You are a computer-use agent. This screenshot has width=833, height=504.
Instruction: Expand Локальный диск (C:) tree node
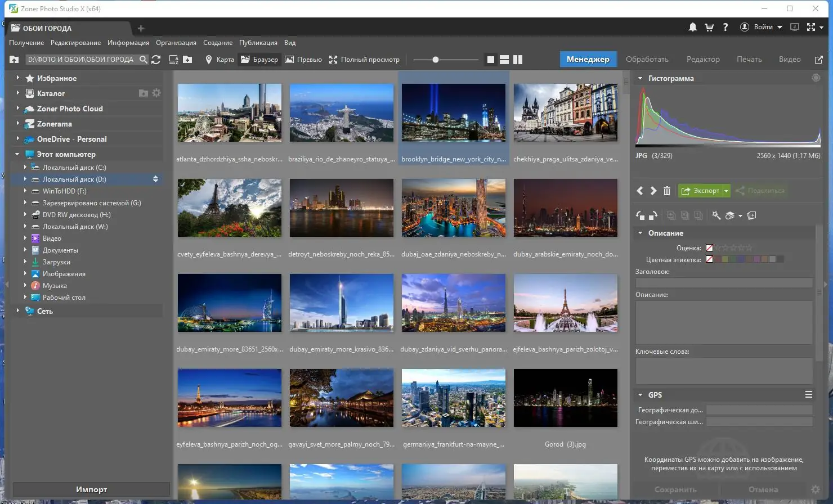point(25,168)
